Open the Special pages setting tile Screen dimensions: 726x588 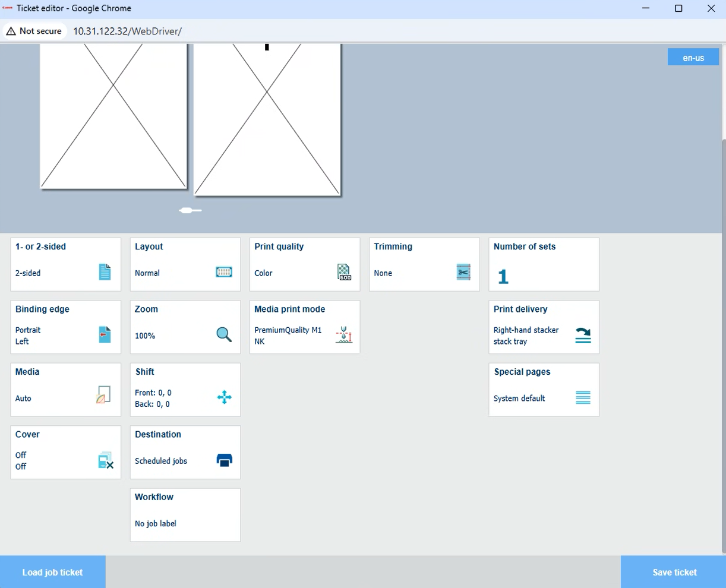click(x=544, y=390)
